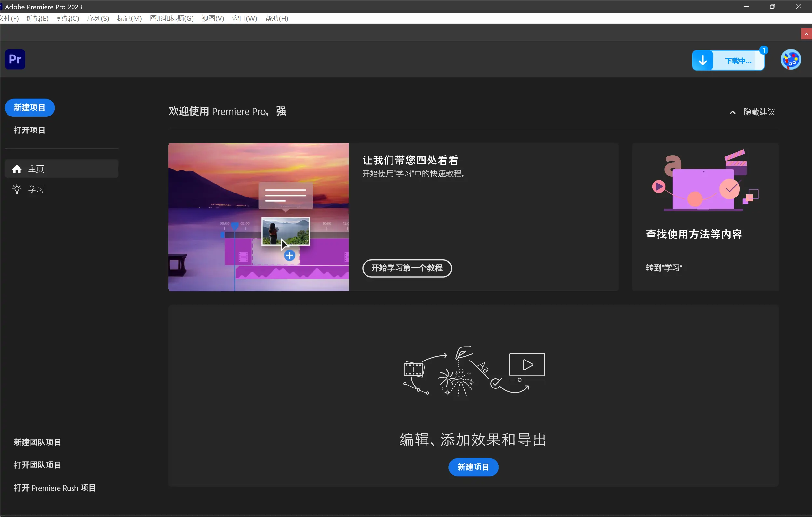Click the lightbulb icon beside 学习

(x=17, y=189)
